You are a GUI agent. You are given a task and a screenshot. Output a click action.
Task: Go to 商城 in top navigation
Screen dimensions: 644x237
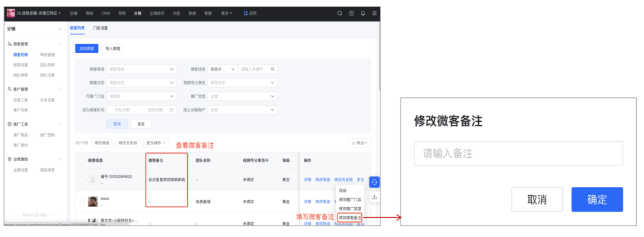coord(89,13)
